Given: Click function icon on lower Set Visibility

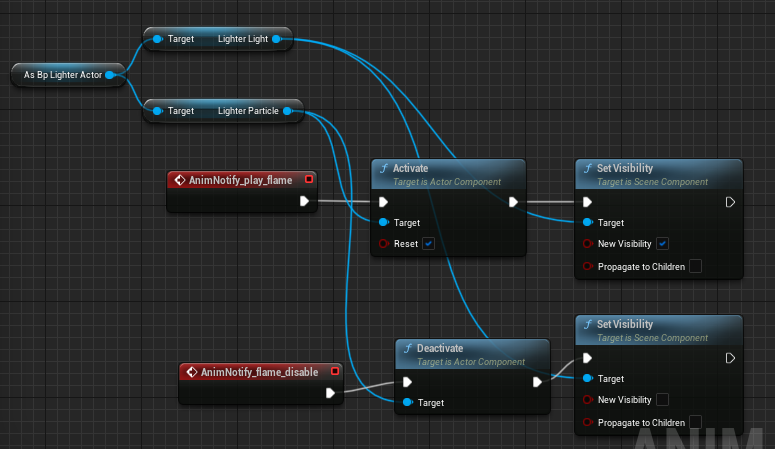Looking at the screenshot, I should point(588,324).
